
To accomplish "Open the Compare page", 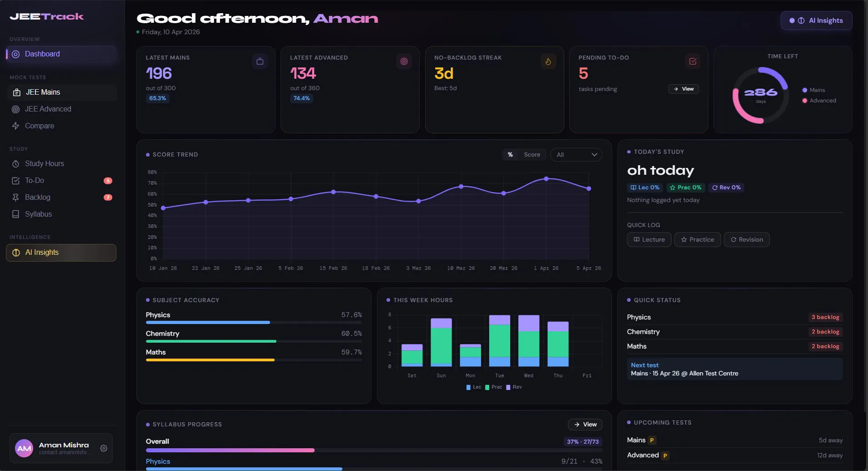I will 61,126.
